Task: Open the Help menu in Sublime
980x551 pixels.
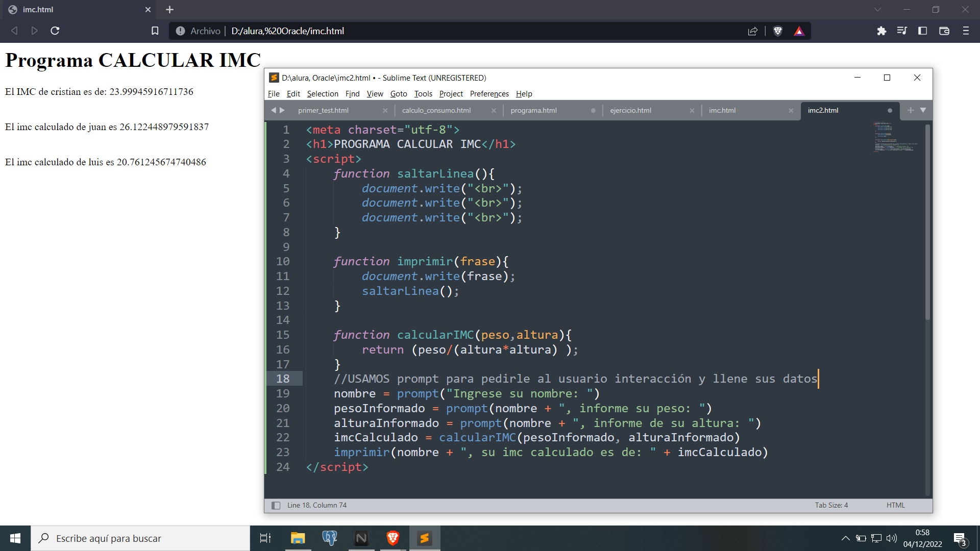Action: click(524, 94)
